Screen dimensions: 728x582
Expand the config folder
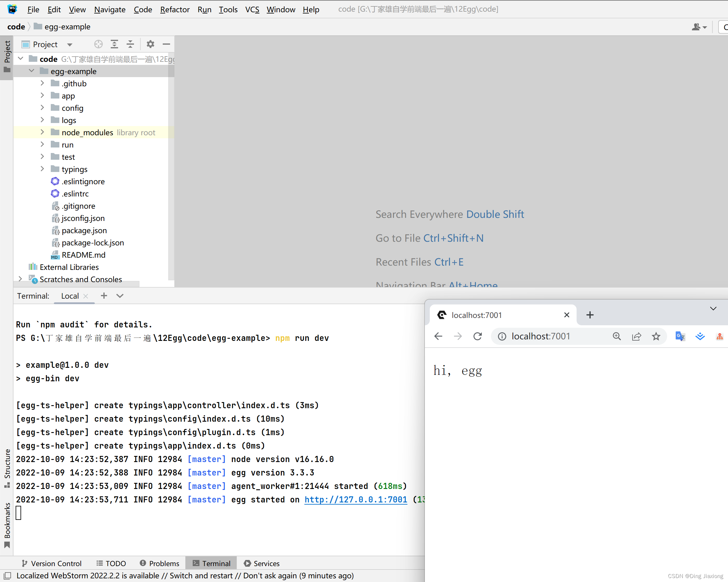pyautogui.click(x=42, y=108)
